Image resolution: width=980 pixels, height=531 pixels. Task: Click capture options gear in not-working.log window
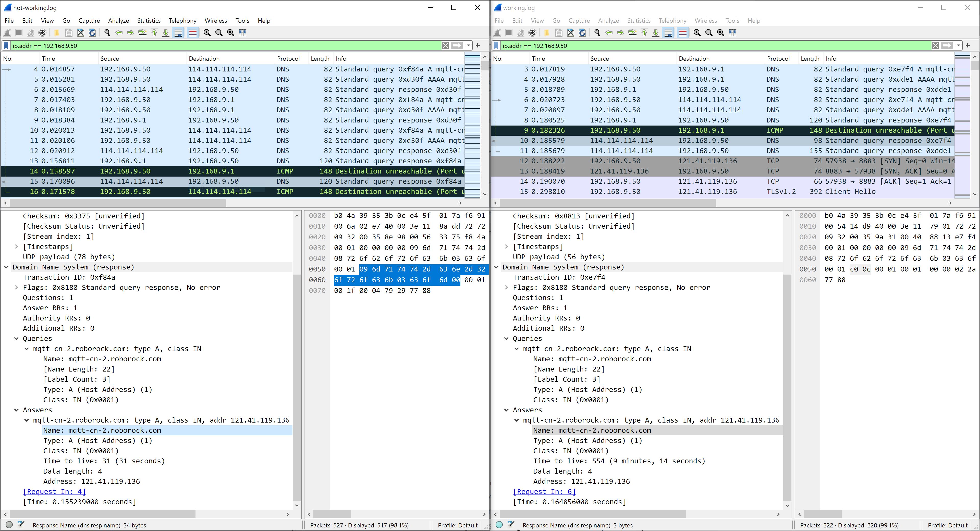coord(43,33)
